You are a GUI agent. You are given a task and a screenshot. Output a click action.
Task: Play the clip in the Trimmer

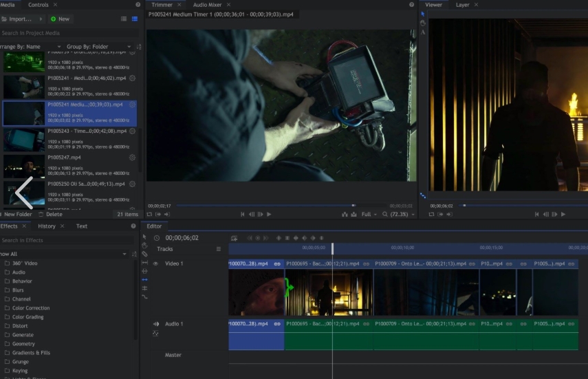[269, 215]
